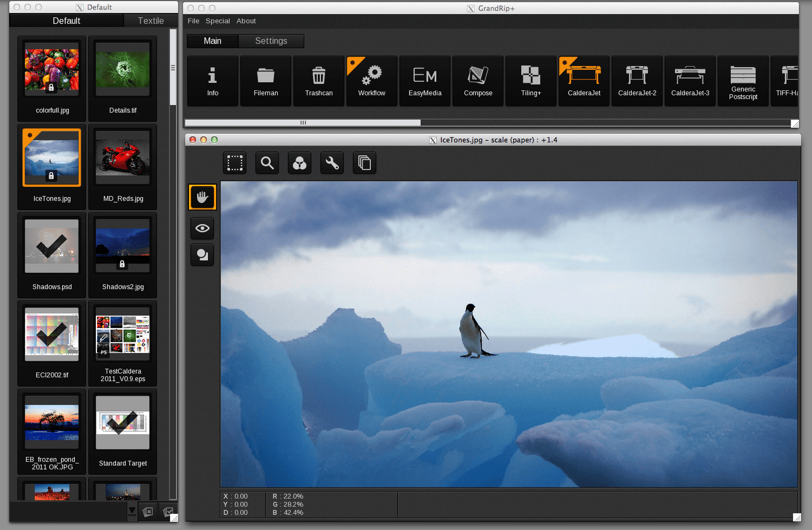
Task: Select the color separations icon in the viewer
Action: point(299,163)
